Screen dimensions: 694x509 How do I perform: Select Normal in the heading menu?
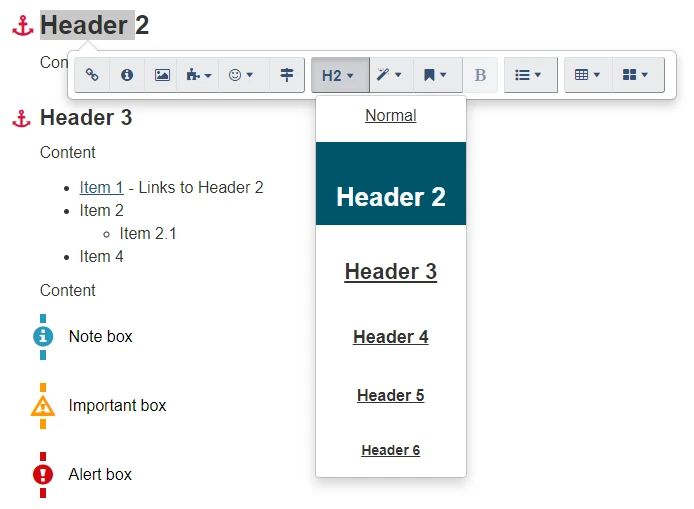pyautogui.click(x=391, y=116)
